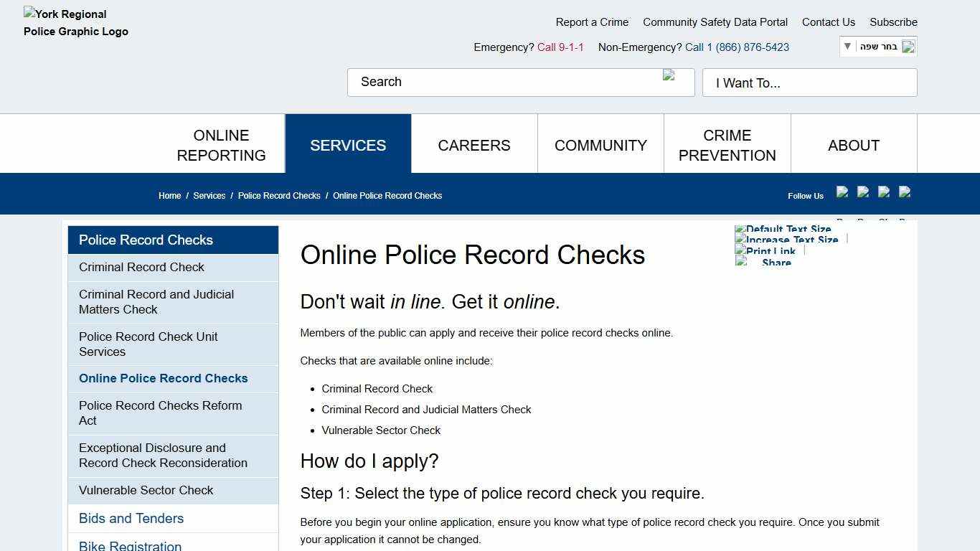Select the ONLINE REPORTING tab
Screen dimensions: 980x551
221,145
